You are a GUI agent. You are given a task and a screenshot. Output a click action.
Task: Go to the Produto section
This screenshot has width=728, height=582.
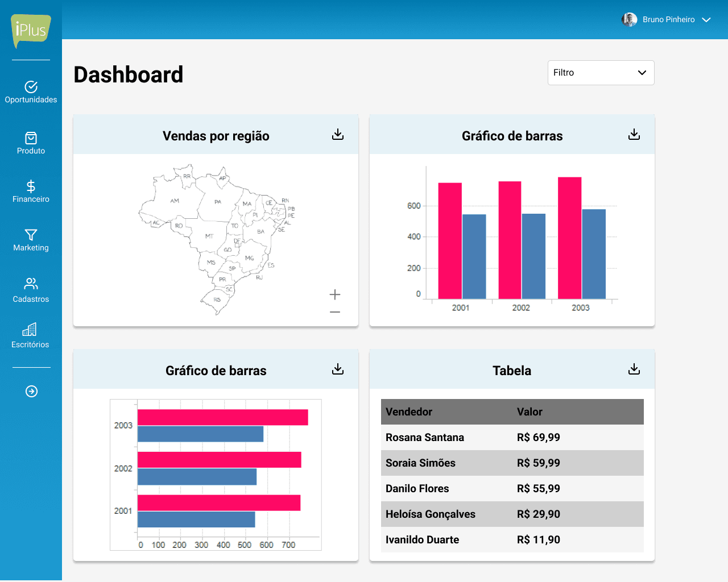tap(31, 143)
